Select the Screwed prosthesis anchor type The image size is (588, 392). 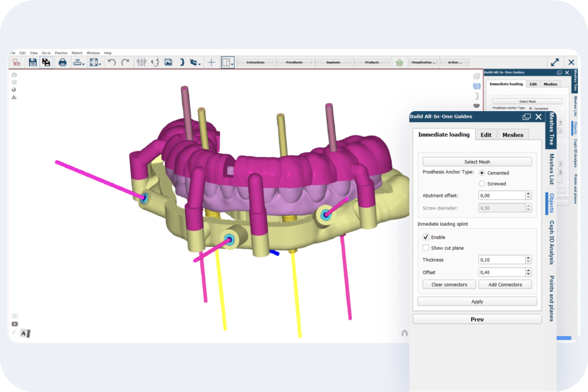[482, 183]
